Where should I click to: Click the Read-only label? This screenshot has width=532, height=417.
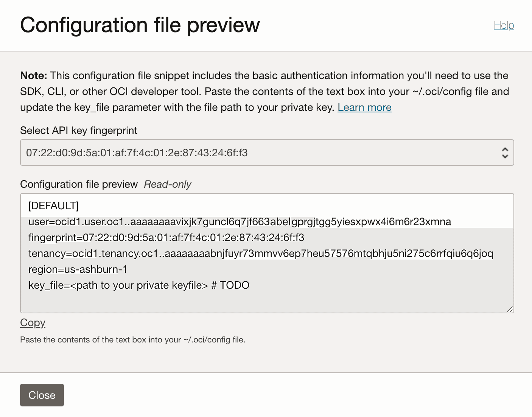coord(167,184)
